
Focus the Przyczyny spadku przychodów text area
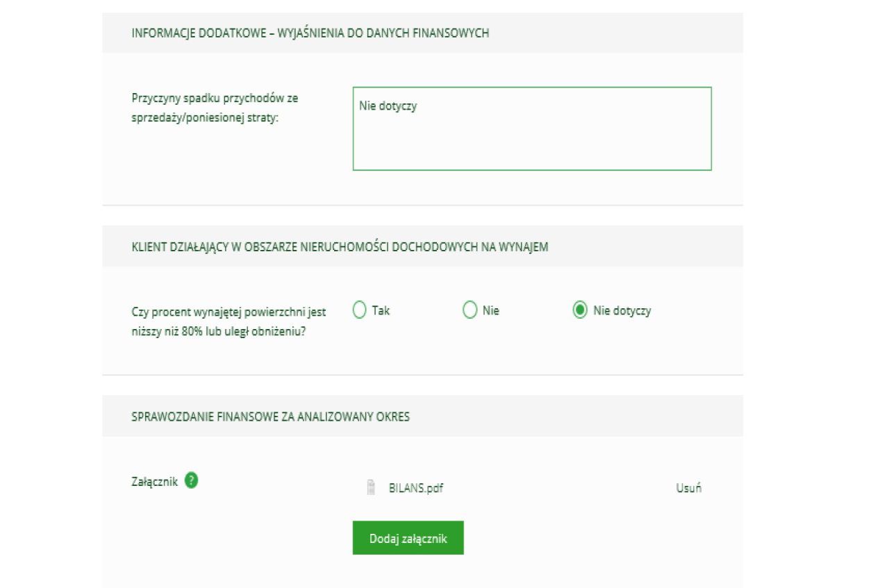tap(531, 128)
